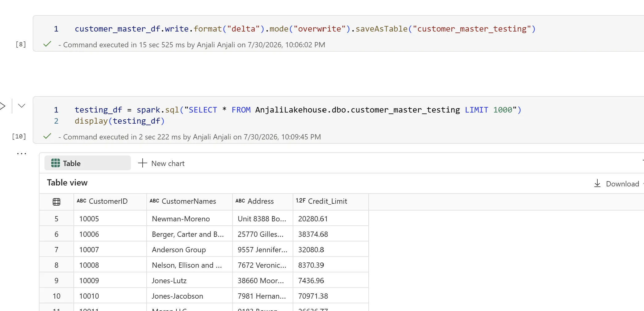Open the cell's more options ellipsis

pos(22,153)
